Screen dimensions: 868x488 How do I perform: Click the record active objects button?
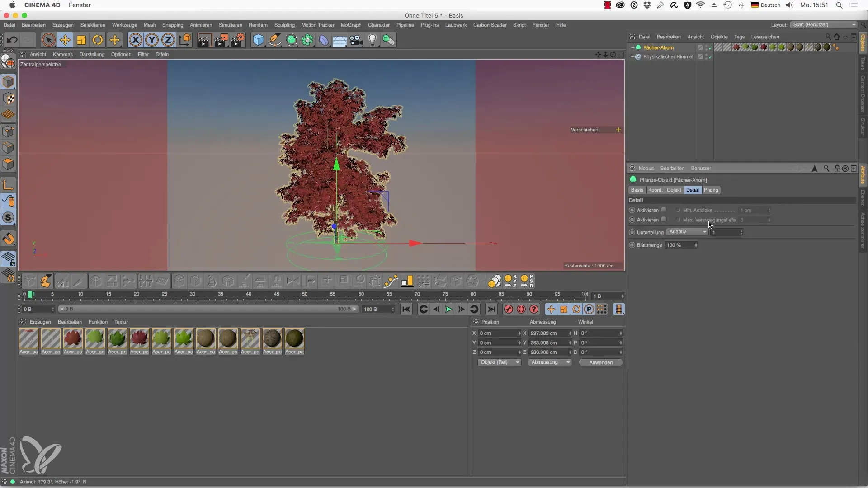pos(508,309)
